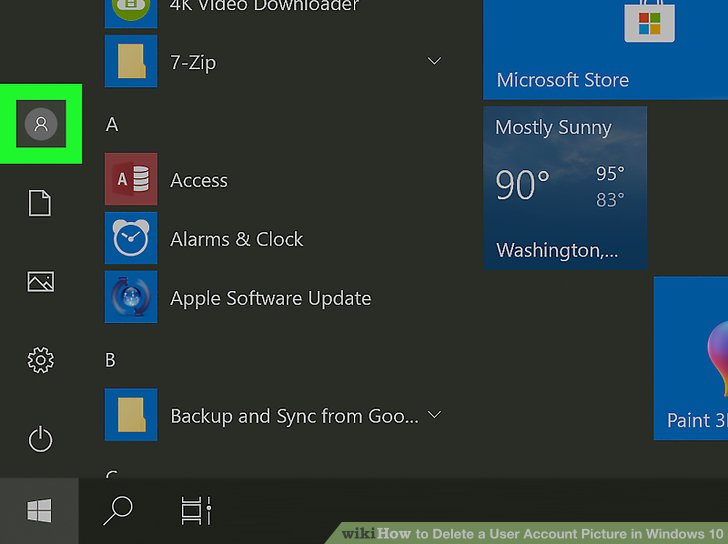
Task: Open the user account icon
Action: point(41,124)
